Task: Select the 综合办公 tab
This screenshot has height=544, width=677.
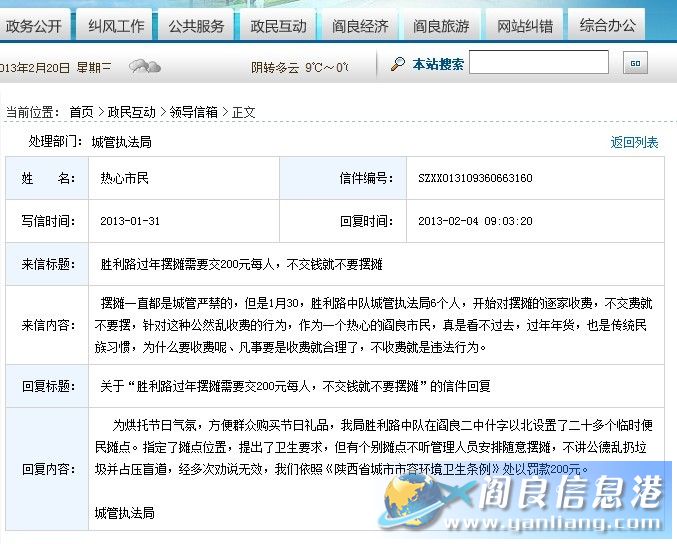Action: point(607,25)
